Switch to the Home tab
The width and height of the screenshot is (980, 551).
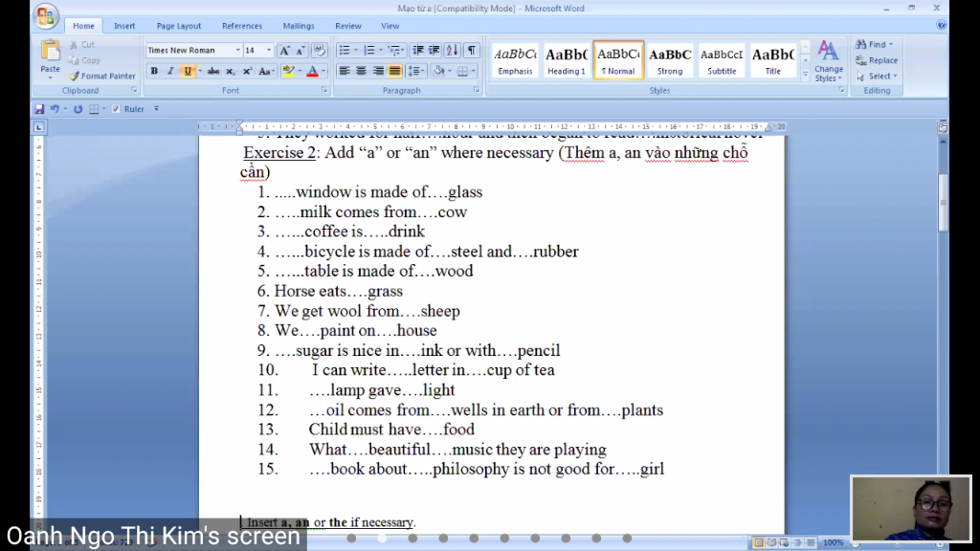pos(83,26)
